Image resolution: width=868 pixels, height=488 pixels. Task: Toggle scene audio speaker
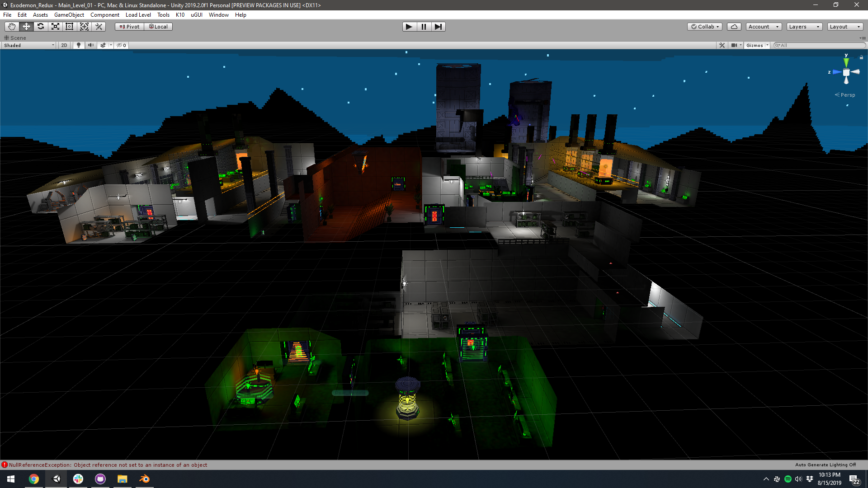[x=91, y=45]
